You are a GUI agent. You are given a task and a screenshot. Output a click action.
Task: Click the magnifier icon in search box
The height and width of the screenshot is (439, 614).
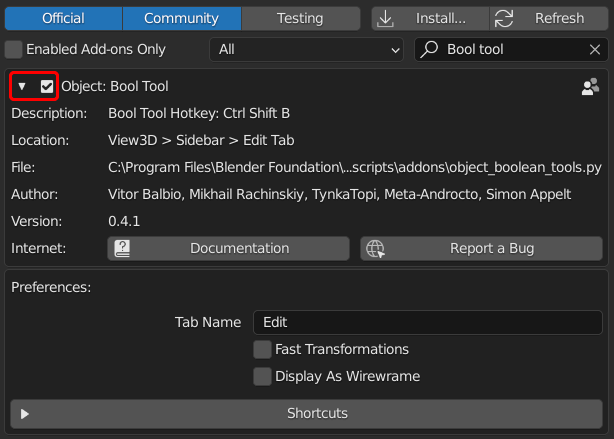point(430,49)
